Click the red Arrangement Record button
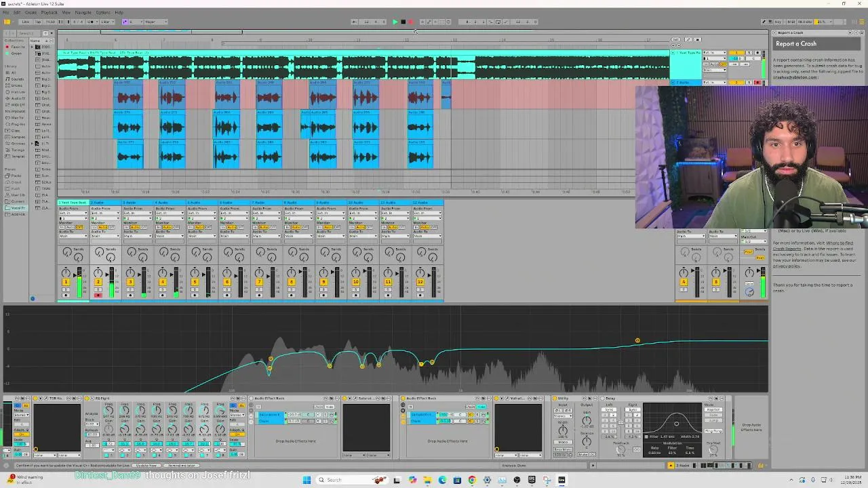Image resolution: width=868 pixels, height=488 pixels. pyautogui.click(x=410, y=22)
